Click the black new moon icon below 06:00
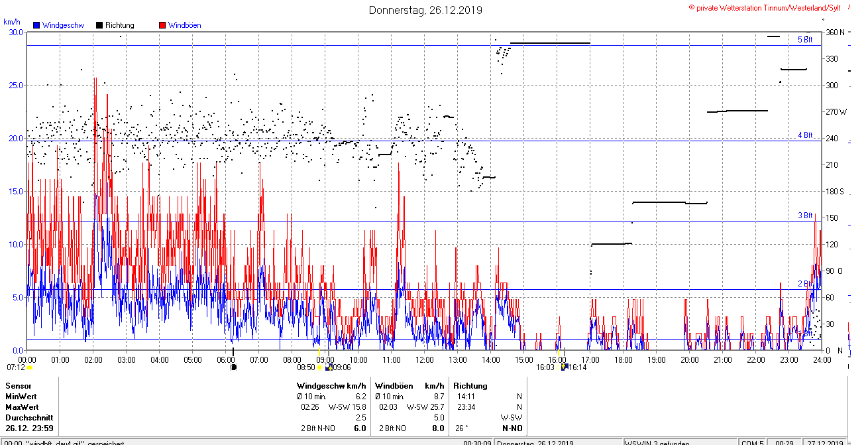The image size is (868, 445). coord(233,367)
